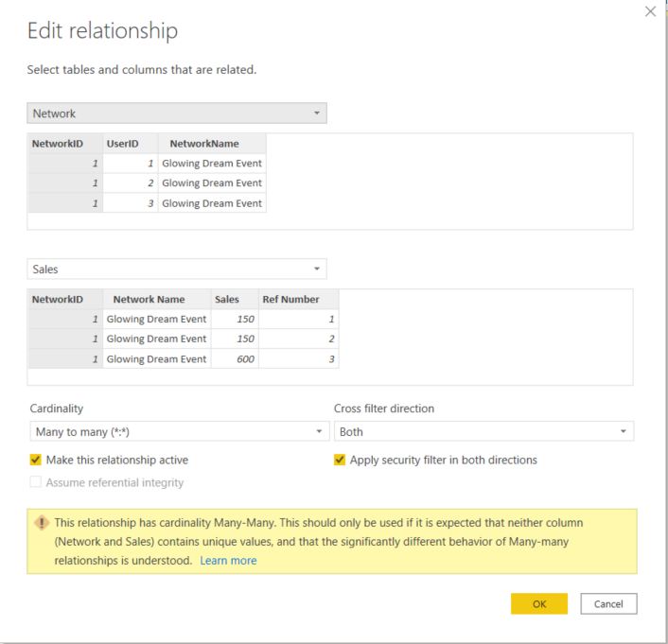The image size is (668, 644).
Task: Click the 600 sales value cell
Action: coord(235,359)
